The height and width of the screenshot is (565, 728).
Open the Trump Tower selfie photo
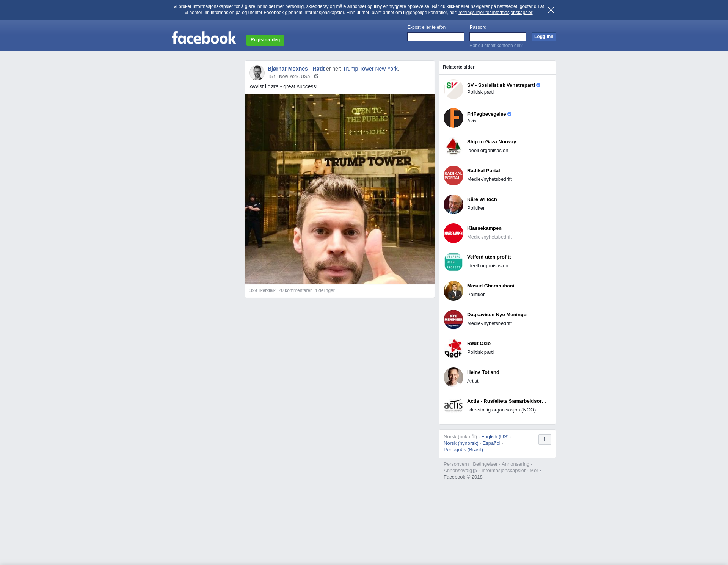(x=340, y=189)
